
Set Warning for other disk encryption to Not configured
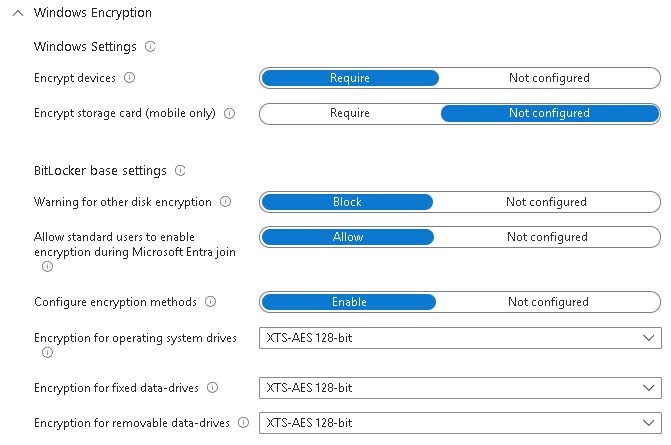pos(546,202)
